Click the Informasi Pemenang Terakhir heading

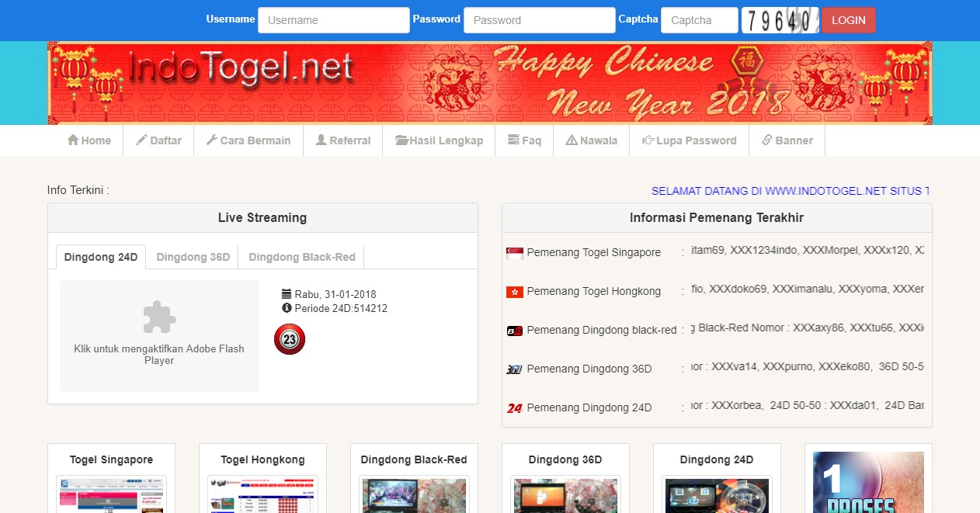pyautogui.click(x=717, y=218)
